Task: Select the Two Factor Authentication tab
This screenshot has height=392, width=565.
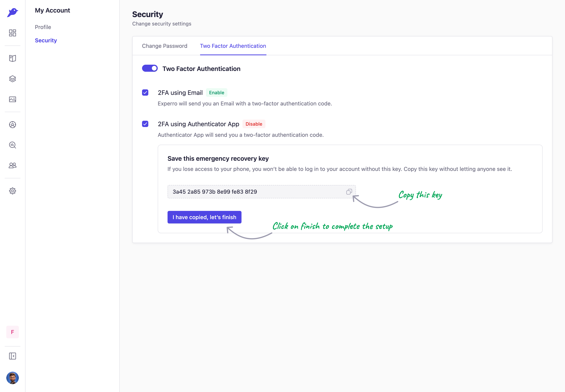Action: tap(233, 46)
